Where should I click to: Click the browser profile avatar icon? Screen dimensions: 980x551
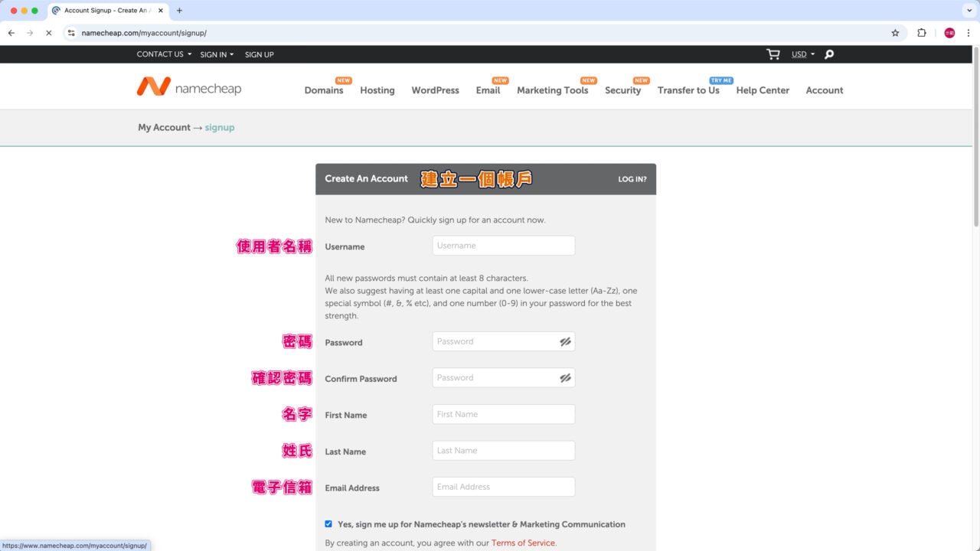pos(949,33)
